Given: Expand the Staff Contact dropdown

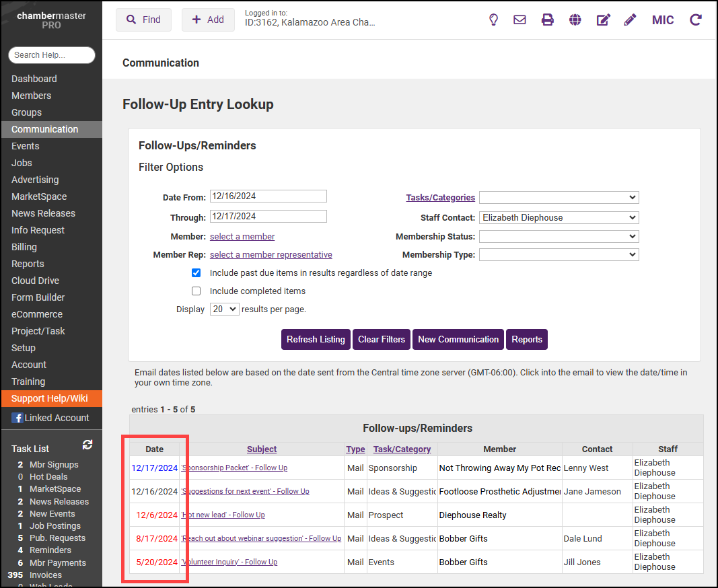Looking at the screenshot, I should 559,217.
